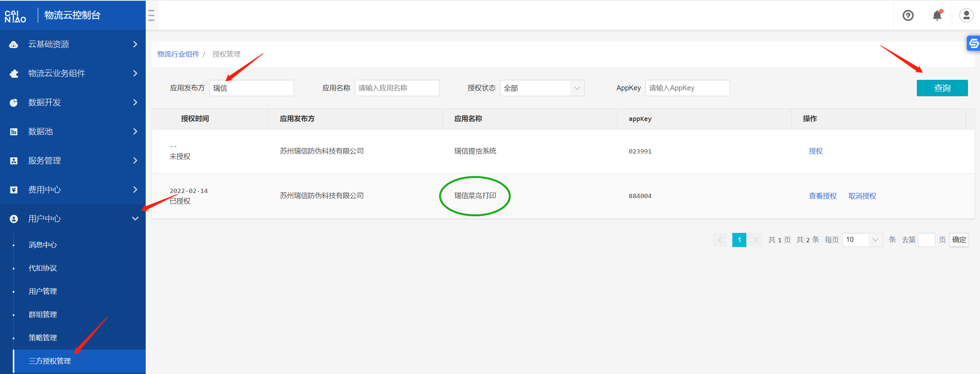Image resolution: width=980 pixels, height=374 pixels.
Task: Go to 物流行业组件 breadcrumb link
Action: [178, 54]
